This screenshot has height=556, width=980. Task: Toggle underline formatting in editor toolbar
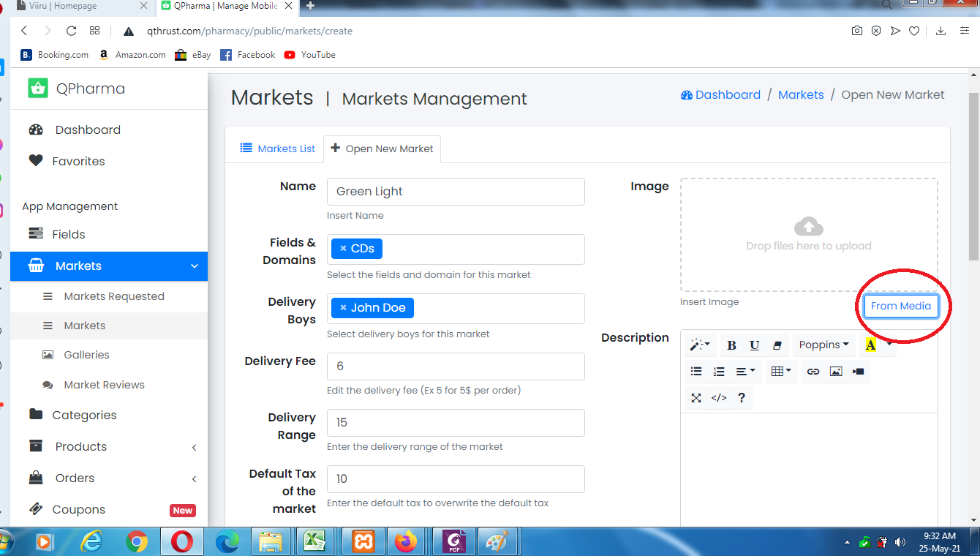(x=754, y=345)
